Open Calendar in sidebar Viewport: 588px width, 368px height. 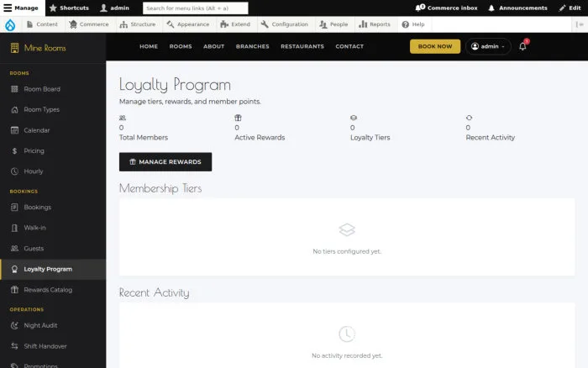click(53, 130)
